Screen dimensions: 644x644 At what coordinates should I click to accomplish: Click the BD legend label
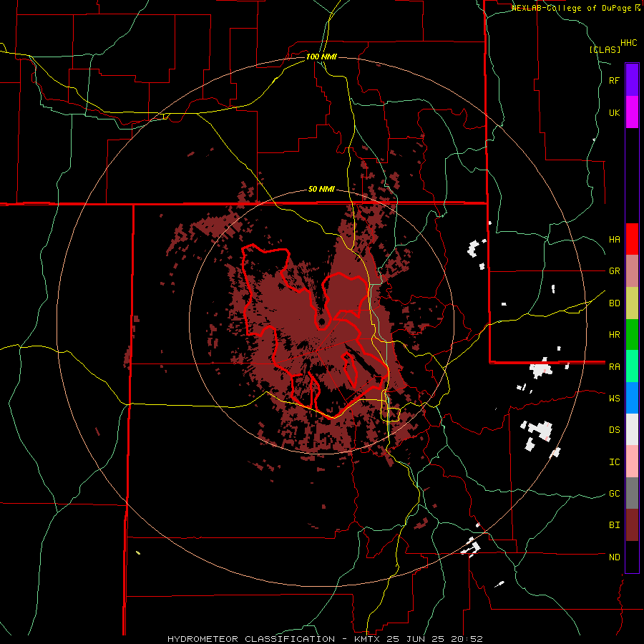click(614, 303)
